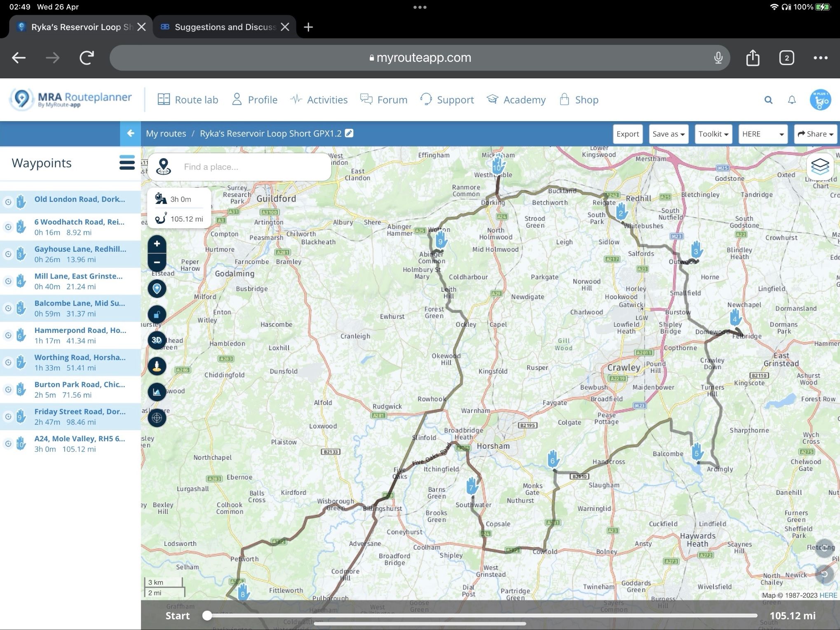This screenshot has height=630, width=840.
Task: Select waypoint 6 Woodhatch Road, Rei...
Action: (70, 227)
